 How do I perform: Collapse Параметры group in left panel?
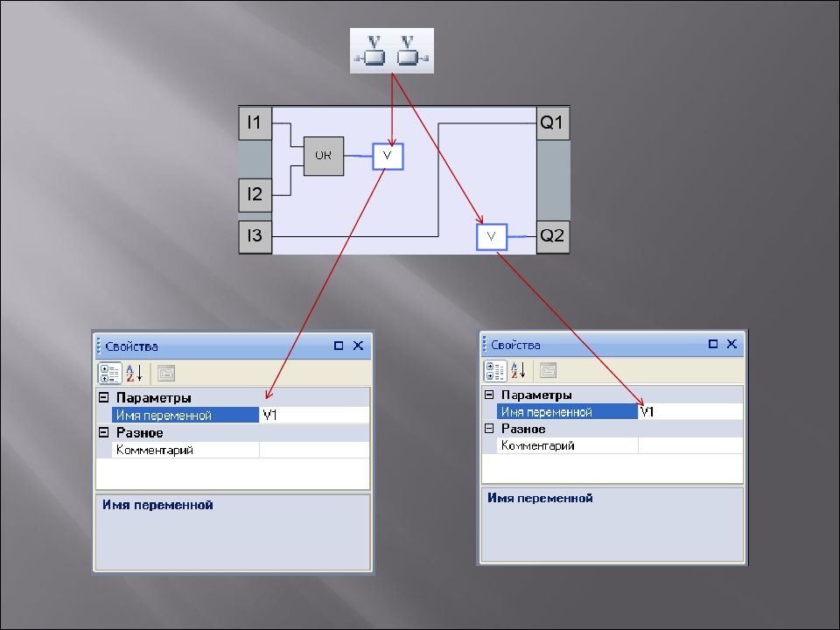click(104, 397)
